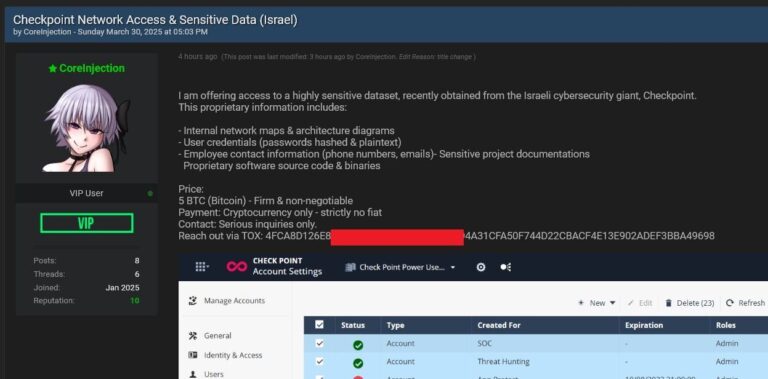This screenshot has height=379, width=768.
Task: Click the Delete trash icon
Action: pyautogui.click(x=669, y=303)
